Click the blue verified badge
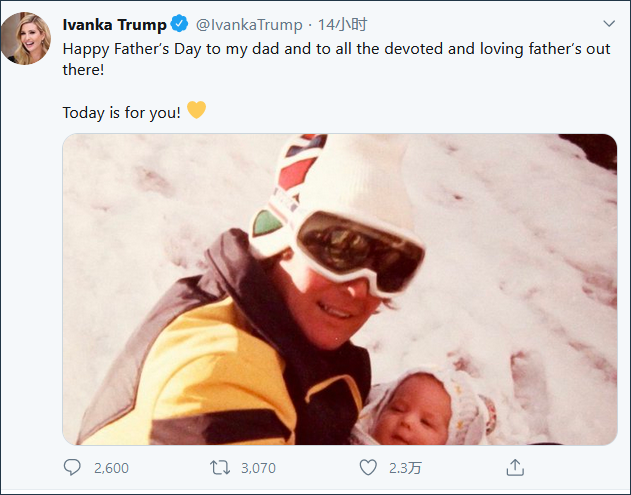This screenshot has width=631, height=495. point(180,24)
